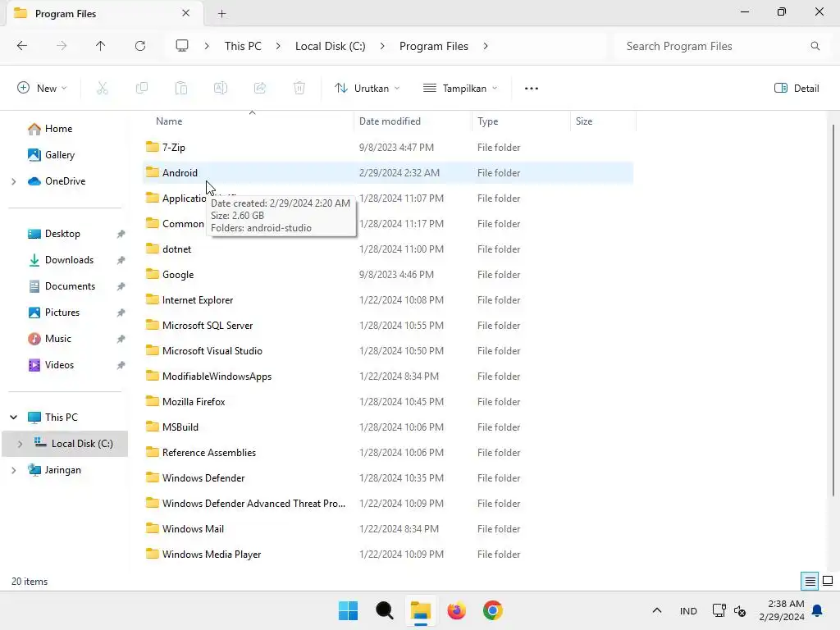This screenshot has height=630, width=840.
Task: Click the PC monitor icon in address bar
Action: point(182,46)
